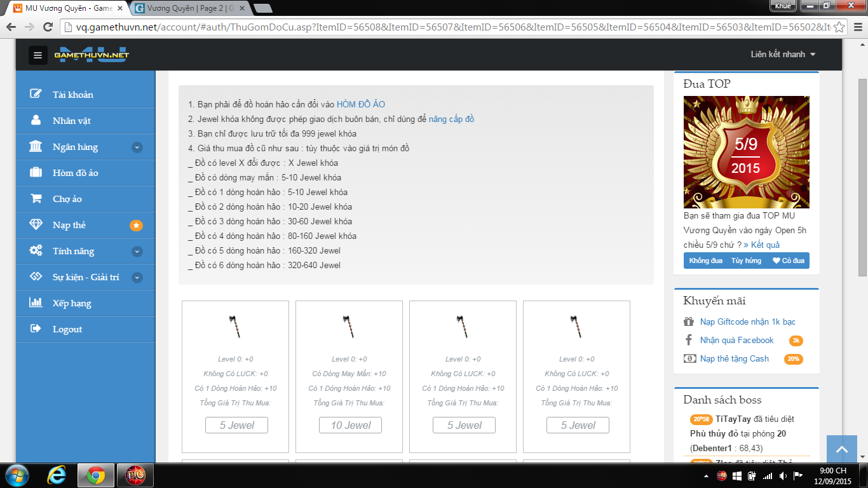Expand the Ngân hàng dropdown chevron
The image size is (868, 488).
137,147
